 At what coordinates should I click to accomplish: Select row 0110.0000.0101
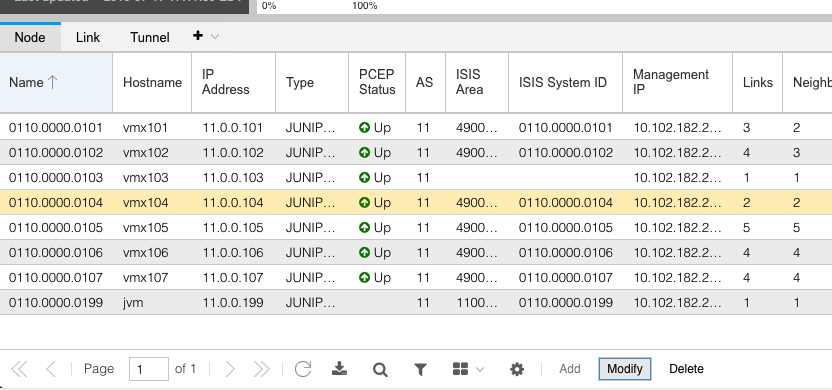tap(416, 127)
